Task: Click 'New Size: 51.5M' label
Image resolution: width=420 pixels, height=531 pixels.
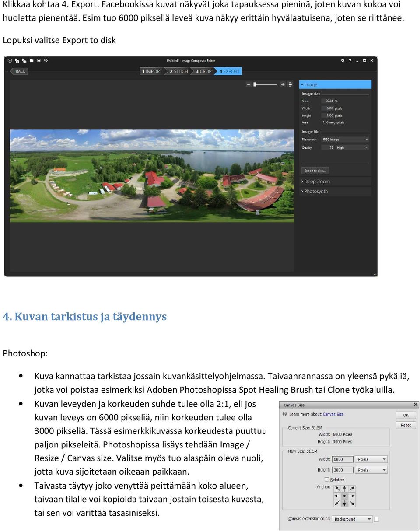Action: tap(302, 451)
